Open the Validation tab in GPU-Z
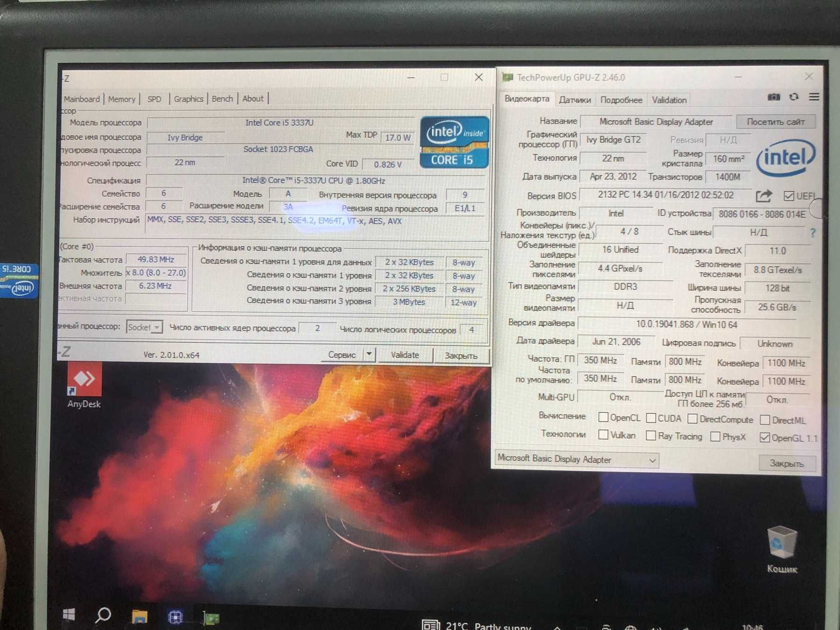This screenshot has width=840, height=630. tap(669, 100)
